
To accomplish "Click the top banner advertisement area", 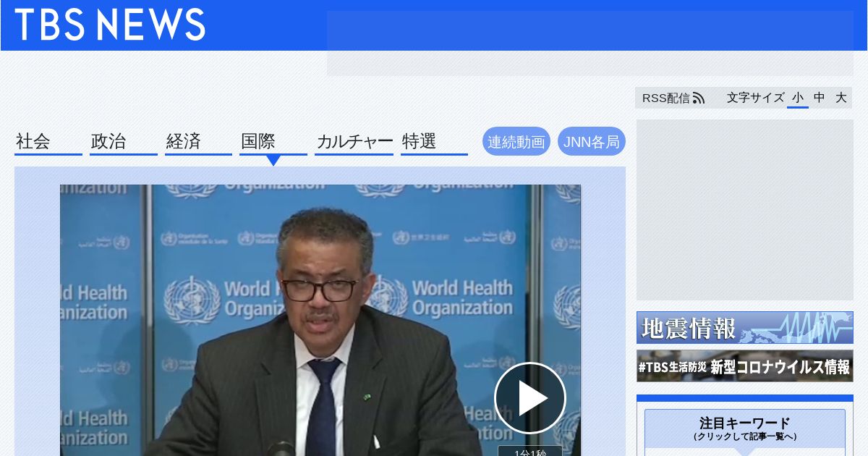I will point(590,43).
